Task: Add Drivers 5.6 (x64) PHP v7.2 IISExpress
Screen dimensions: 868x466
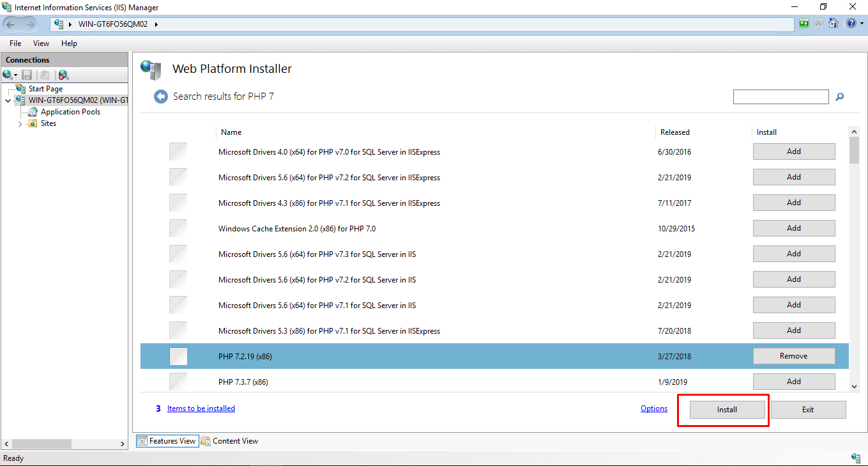Action: click(794, 177)
